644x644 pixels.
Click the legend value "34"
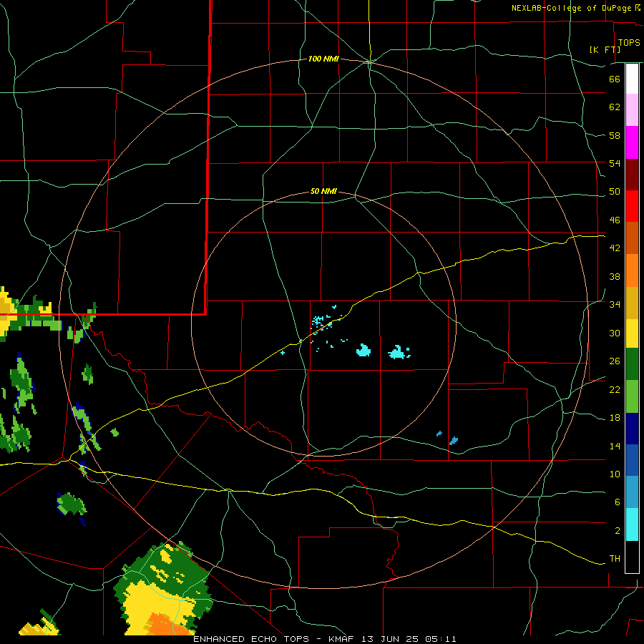pyautogui.click(x=615, y=305)
